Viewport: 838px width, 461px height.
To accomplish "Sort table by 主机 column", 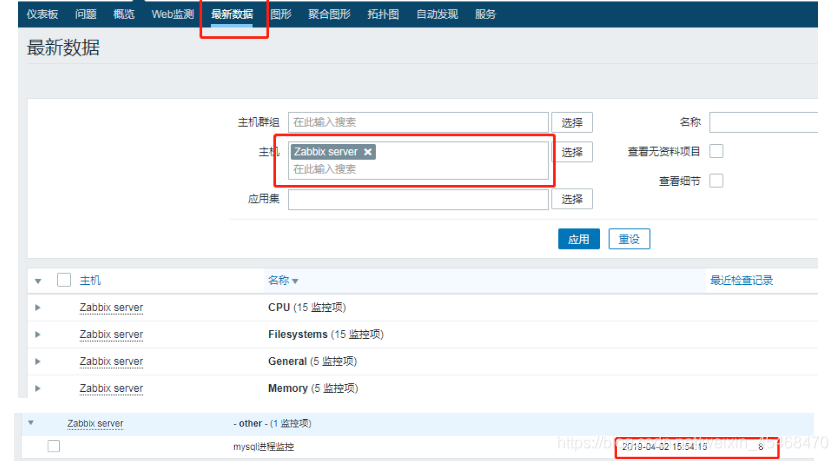I will pyautogui.click(x=90, y=280).
